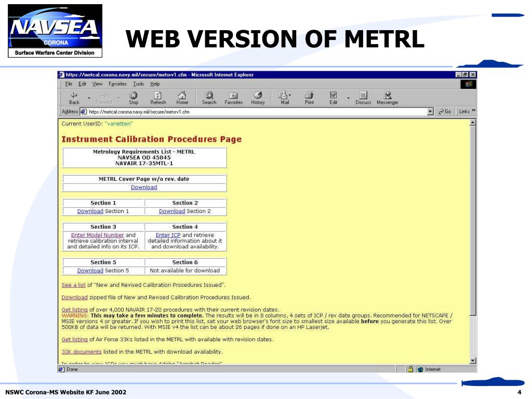This screenshot has width=532, height=399.
Task: Click the page icon in the address bar
Action: point(84,112)
